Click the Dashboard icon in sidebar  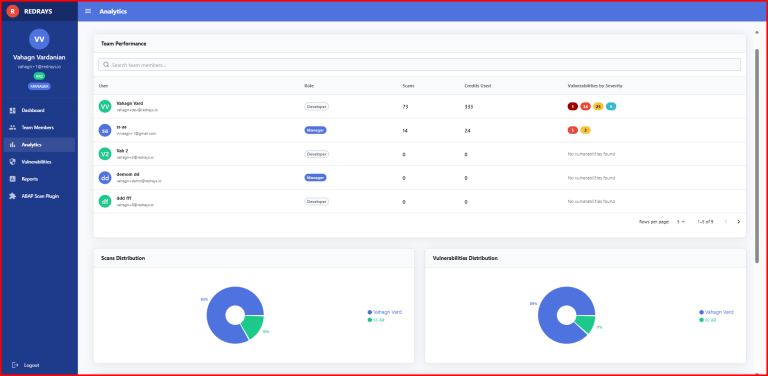13,111
